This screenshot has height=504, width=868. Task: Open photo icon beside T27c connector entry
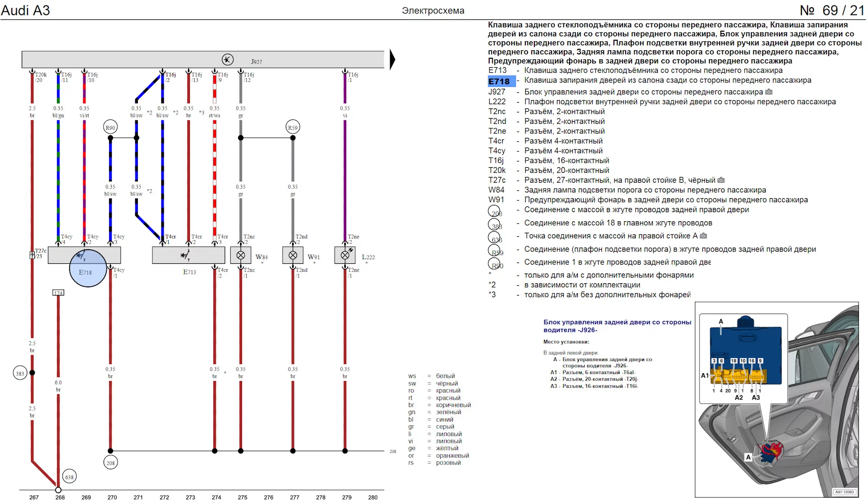[x=721, y=180]
